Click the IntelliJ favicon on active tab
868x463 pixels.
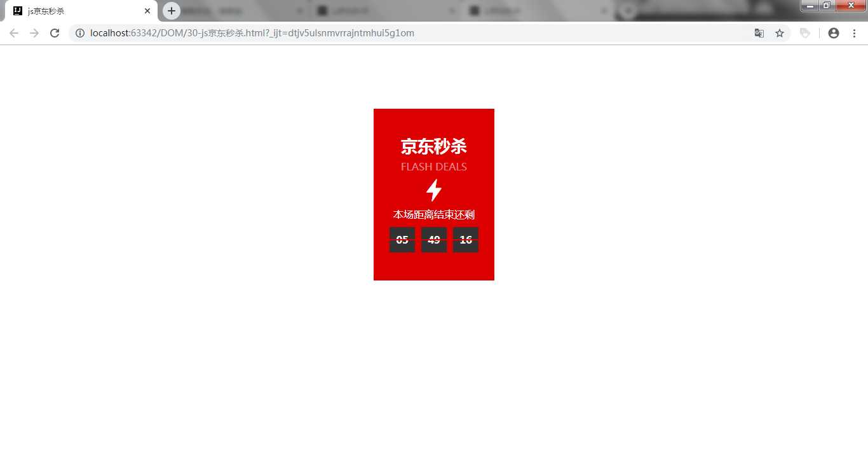coord(18,11)
